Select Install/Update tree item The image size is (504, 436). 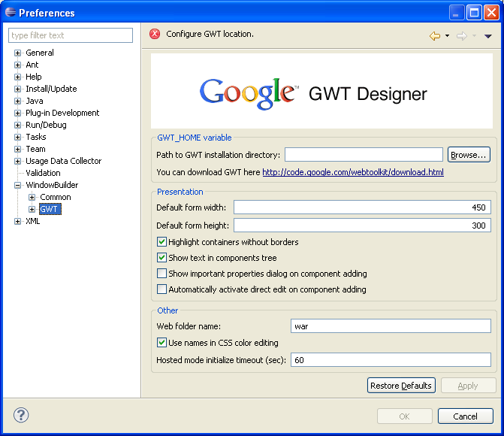click(51, 89)
